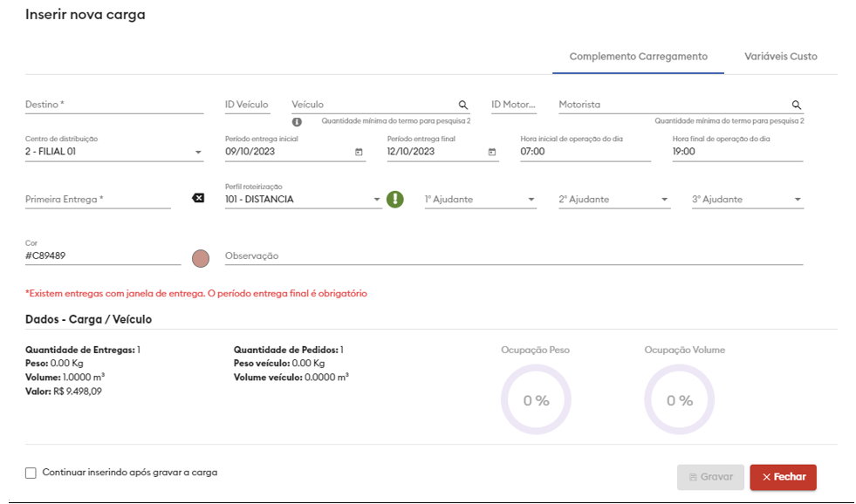Focus the Observação text field
This screenshot has height=504, width=856.
[513, 256]
